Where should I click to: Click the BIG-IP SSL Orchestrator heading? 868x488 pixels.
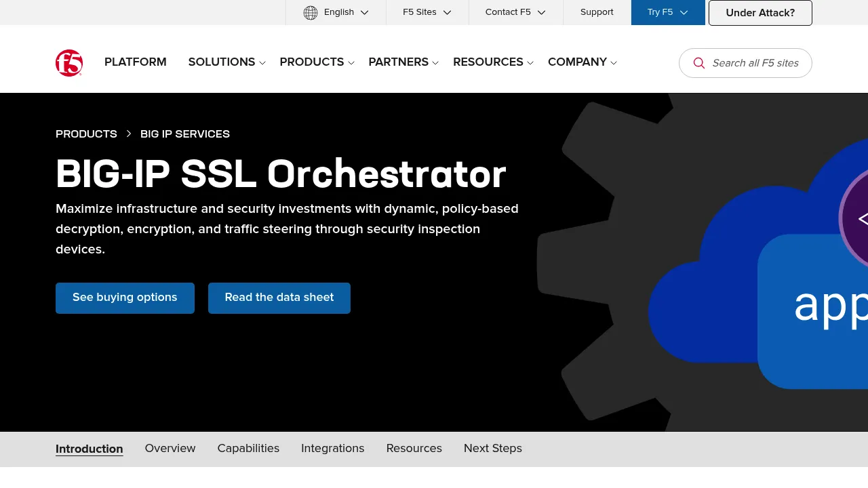pos(281,174)
